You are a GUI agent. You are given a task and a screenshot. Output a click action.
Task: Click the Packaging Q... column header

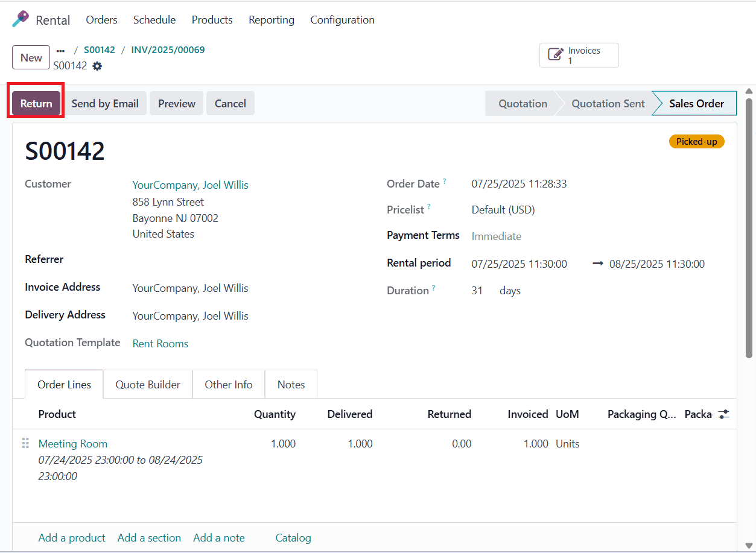[642, 414]
